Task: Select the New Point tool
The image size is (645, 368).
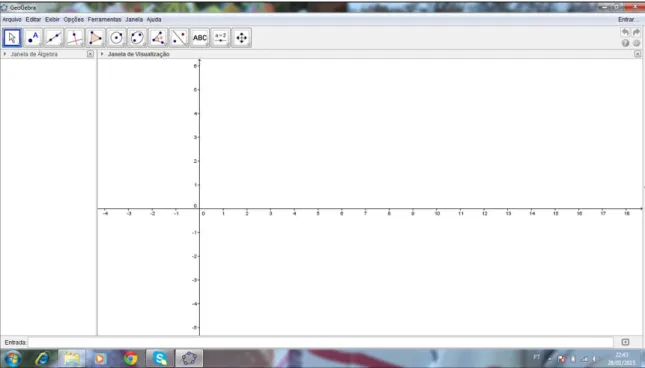Action: click(x=33, y=38)
